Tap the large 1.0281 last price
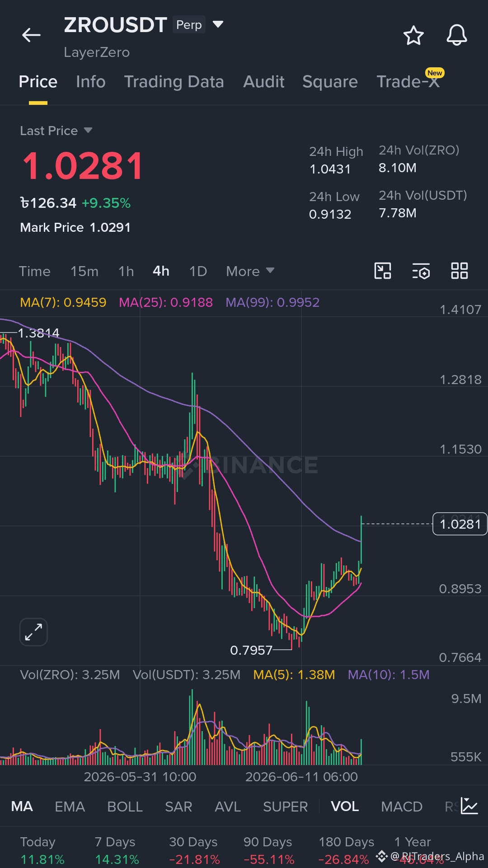This screenshot has width=488, height=868. click(83, 166)
